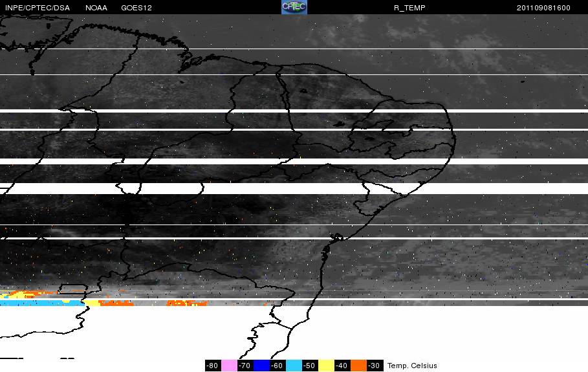The height and width of the screenshot is (372, 588).
Task: Click the -80 legend value
Action: click(x=213, y=366)
